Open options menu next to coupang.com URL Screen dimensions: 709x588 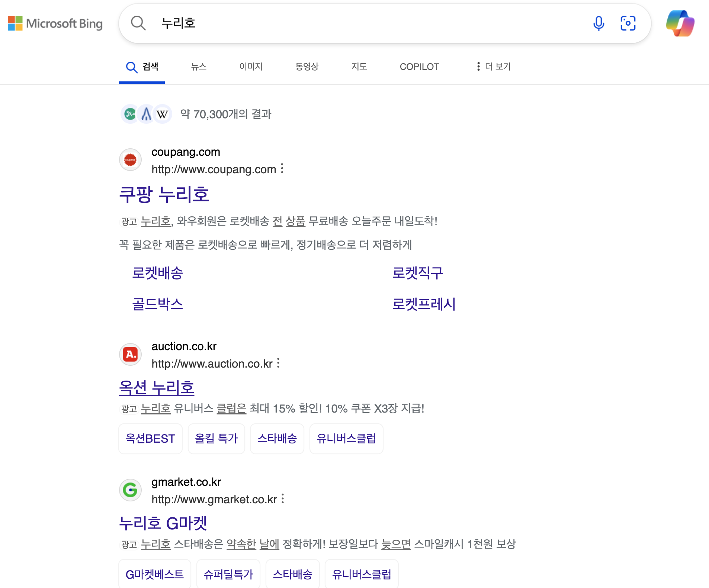282,168
